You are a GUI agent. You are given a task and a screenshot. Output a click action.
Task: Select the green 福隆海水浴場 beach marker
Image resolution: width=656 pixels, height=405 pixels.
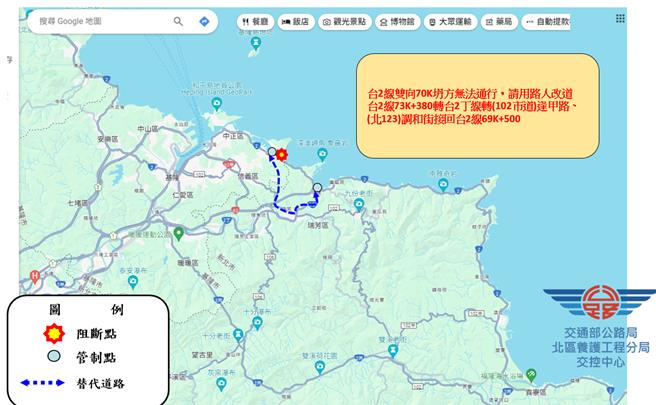(x=531, y=374)
